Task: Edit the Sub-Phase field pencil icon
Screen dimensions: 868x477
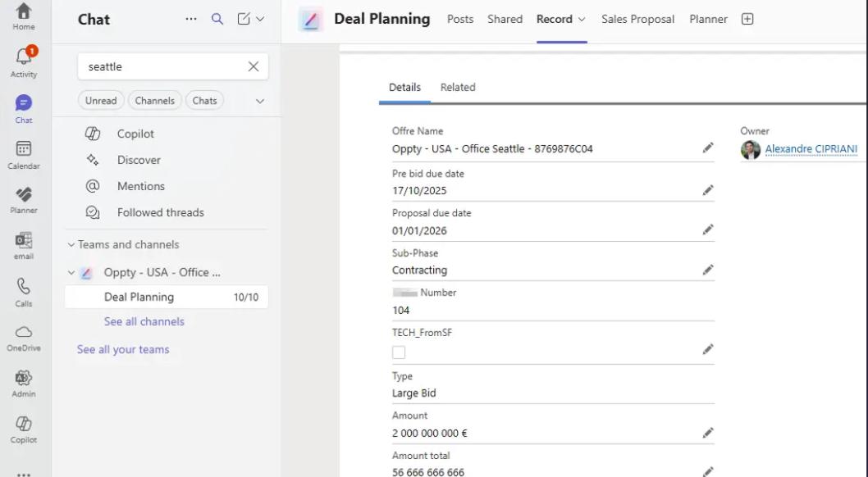Action: pos(708,270)
